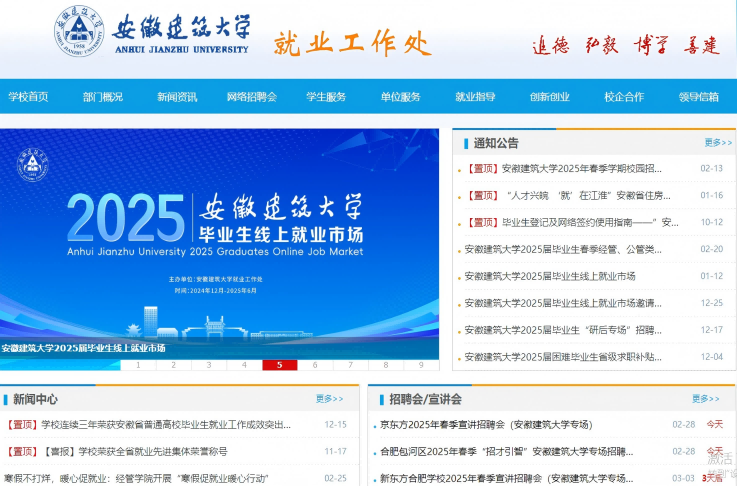Click 领导信箱 in the navigation bar
Screen dimensions: 737x486
pos(698,97)
